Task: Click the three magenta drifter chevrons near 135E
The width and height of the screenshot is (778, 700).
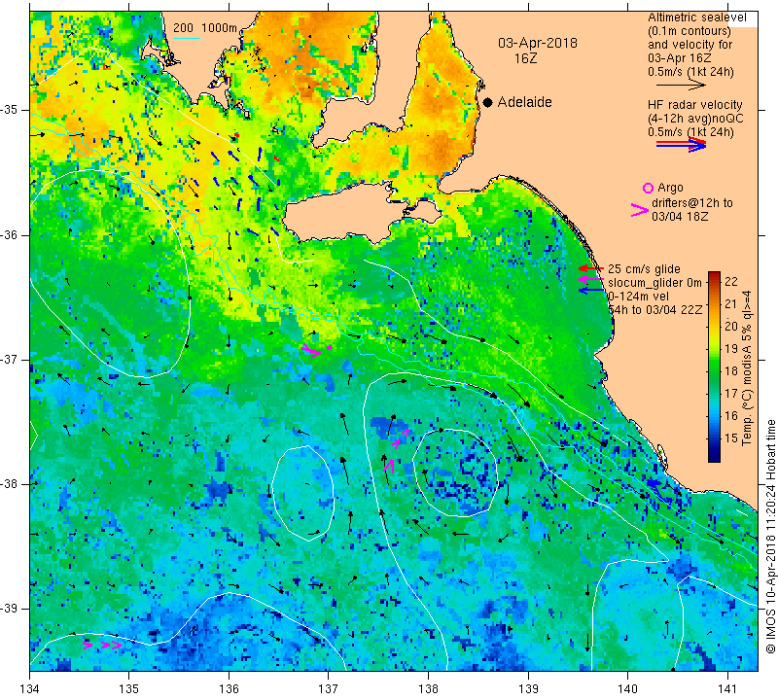Action: coord(103,645)
